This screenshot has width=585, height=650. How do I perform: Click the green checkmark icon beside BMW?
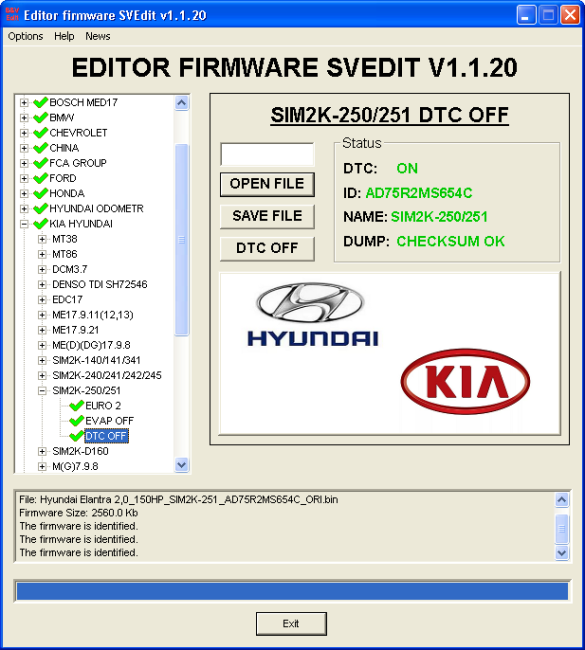[x=40, y=117]
